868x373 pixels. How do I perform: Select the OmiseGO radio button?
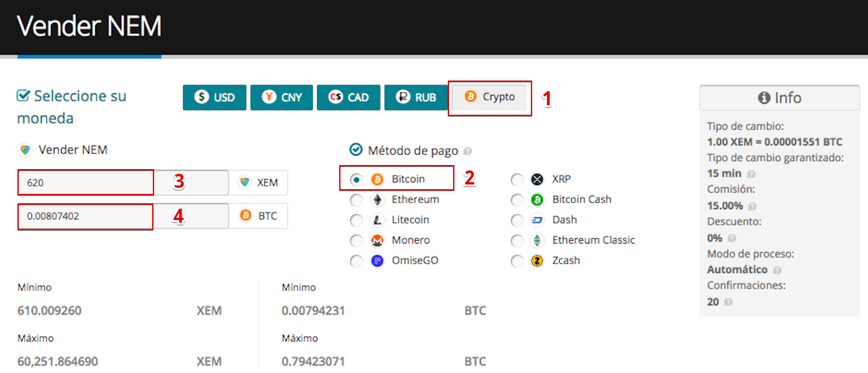point(357,261)
